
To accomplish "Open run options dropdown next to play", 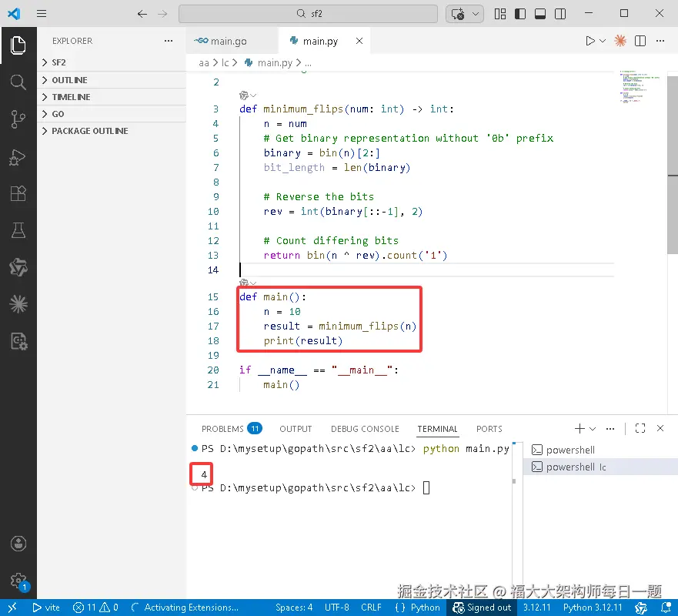I will coord(603,41).
